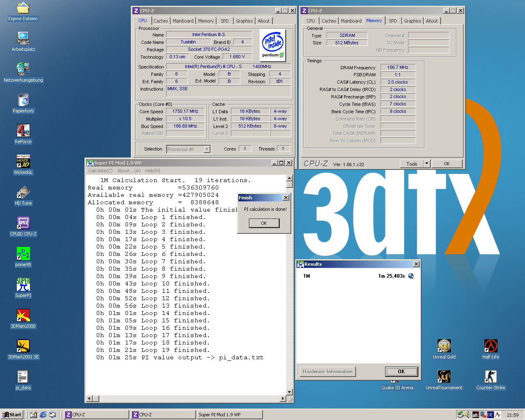
Task: Launch HD Tune from the desktop
Action: pyautogui.click(x=23, y=195)
